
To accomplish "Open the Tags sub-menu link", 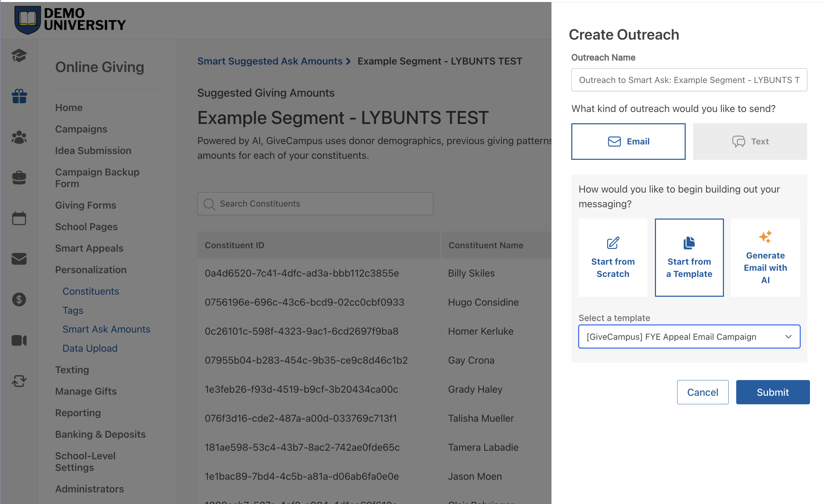I will [73, 310].
